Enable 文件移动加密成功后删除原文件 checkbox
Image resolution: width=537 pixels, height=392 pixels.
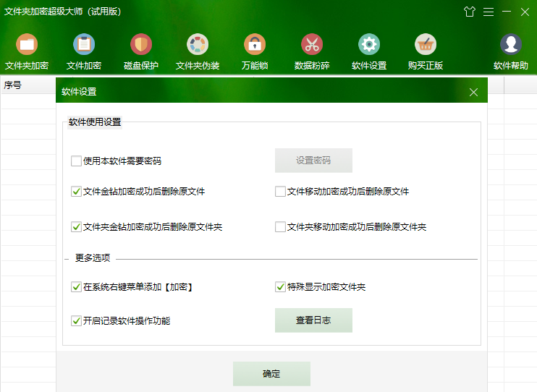point(280,192)
